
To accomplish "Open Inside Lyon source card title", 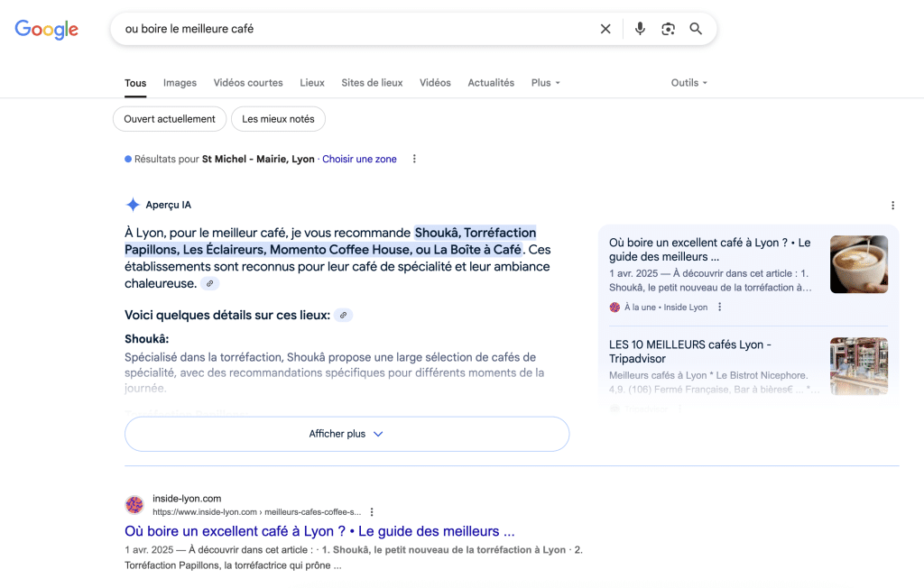I will 709,250.
